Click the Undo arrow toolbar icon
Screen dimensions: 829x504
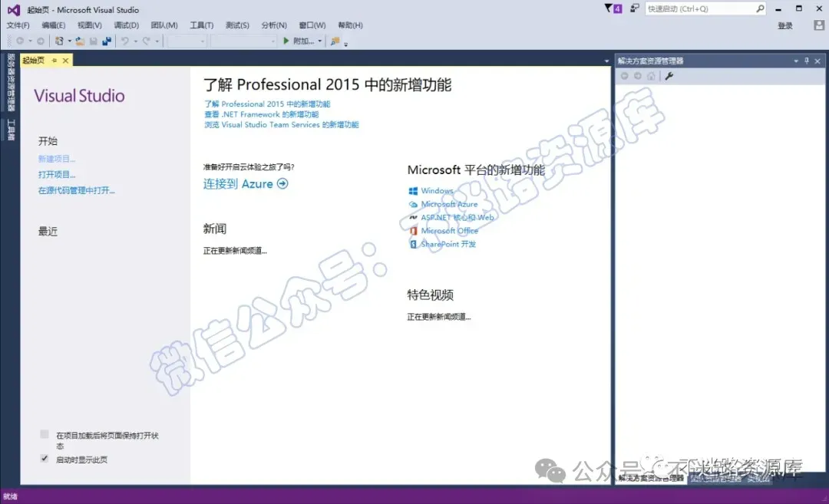(125, 41)
